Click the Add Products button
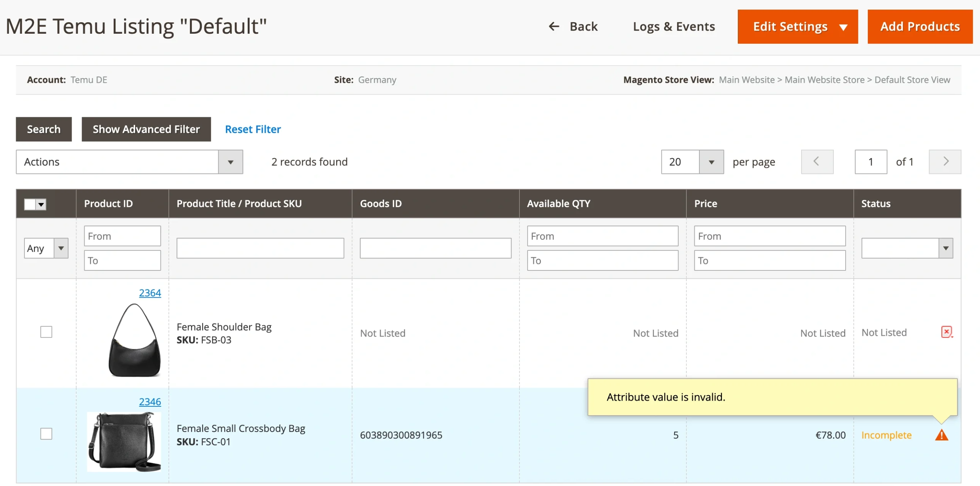 [x=920, y=26]
